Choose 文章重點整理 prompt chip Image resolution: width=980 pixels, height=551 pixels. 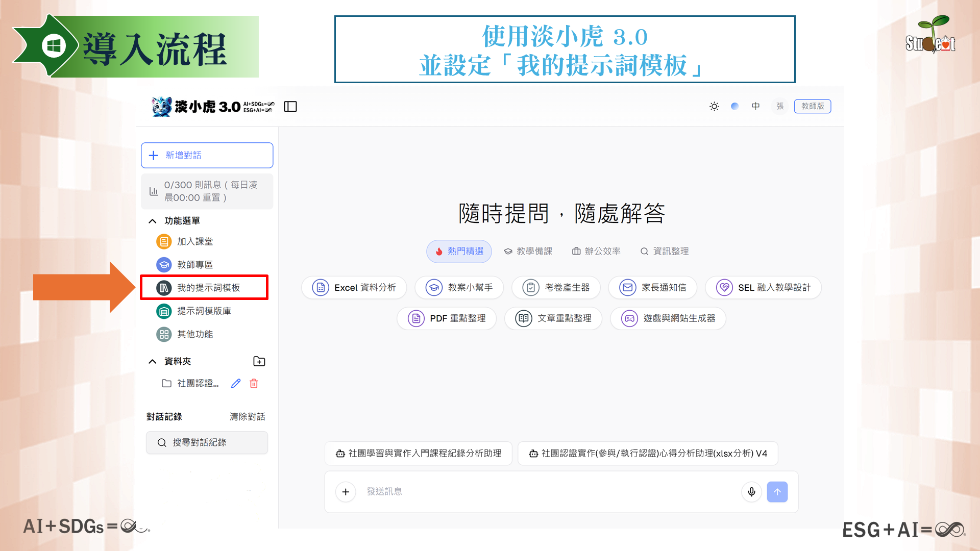point(553,318)
